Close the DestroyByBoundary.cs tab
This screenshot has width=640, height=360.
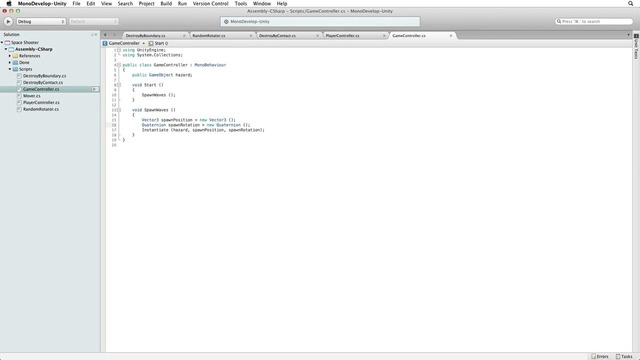[x=184, y=36]
